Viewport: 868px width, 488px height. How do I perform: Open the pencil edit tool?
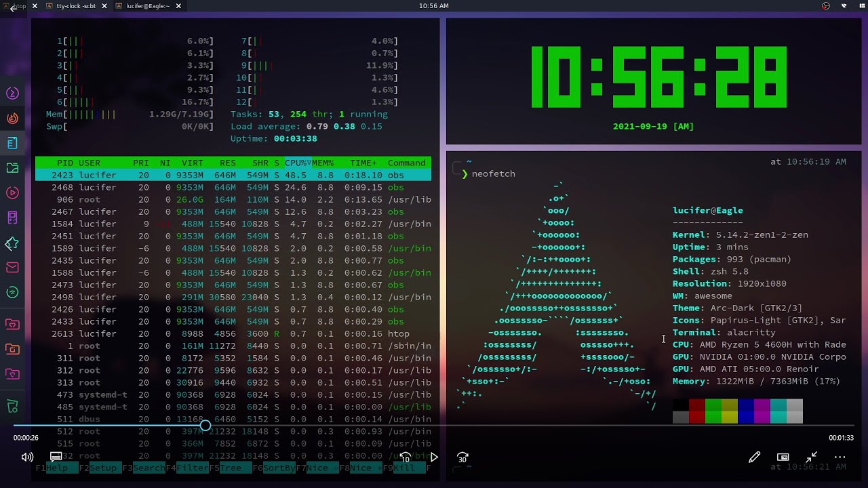[754, 457]
